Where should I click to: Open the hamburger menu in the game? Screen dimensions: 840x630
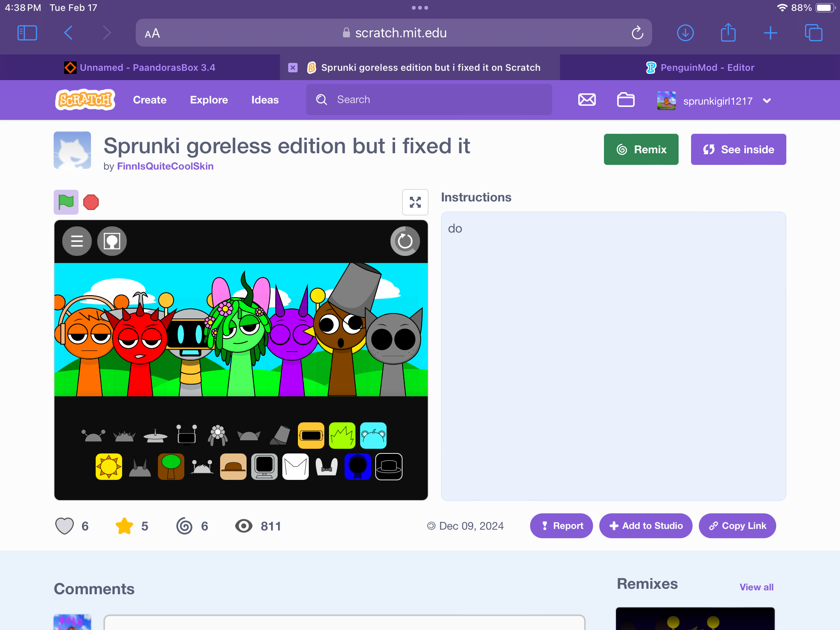click(77, 241)
